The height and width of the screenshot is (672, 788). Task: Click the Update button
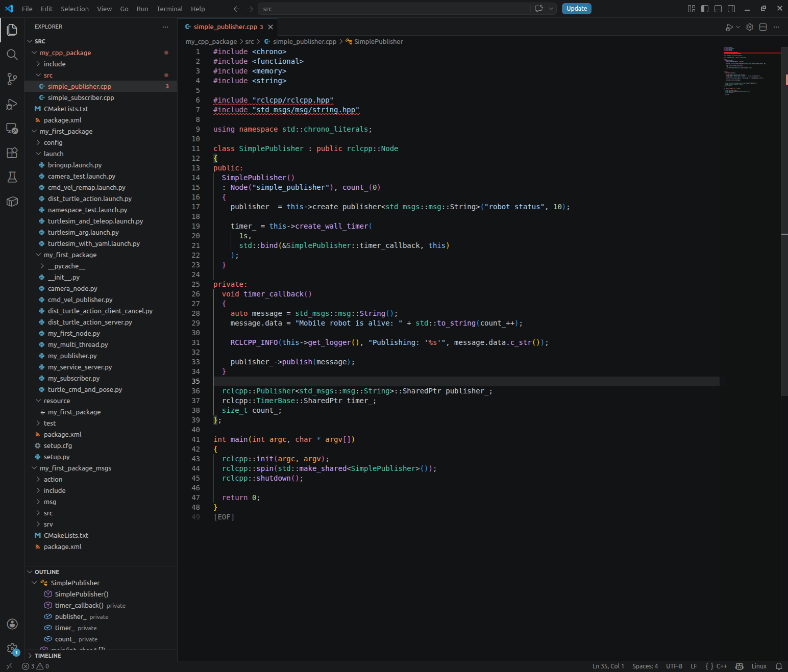coord(577,9)
